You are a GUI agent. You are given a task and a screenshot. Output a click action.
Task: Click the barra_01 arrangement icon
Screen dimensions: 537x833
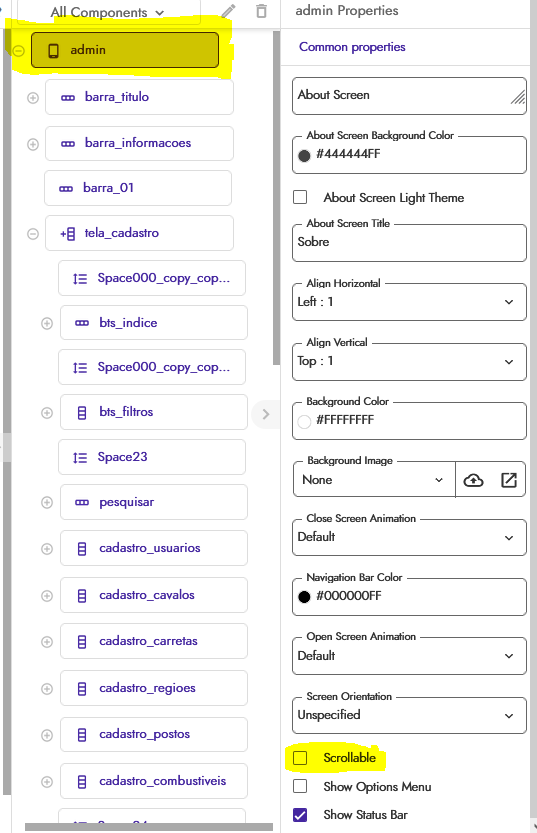[66, 189]
